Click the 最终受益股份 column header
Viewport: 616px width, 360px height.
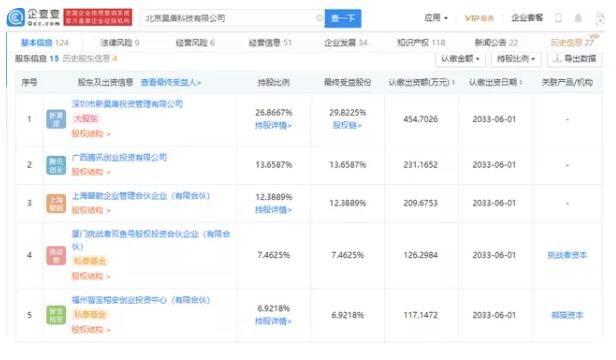(347, 83)
